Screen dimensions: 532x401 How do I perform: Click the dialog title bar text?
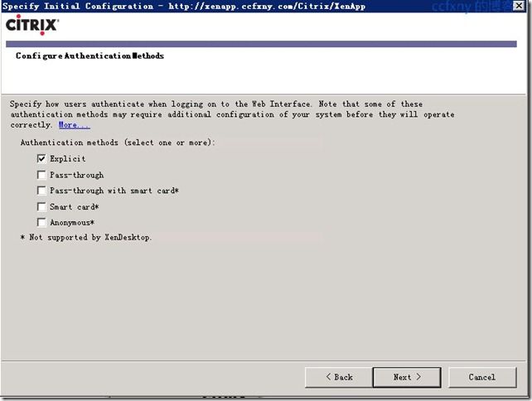pos(184,6)
